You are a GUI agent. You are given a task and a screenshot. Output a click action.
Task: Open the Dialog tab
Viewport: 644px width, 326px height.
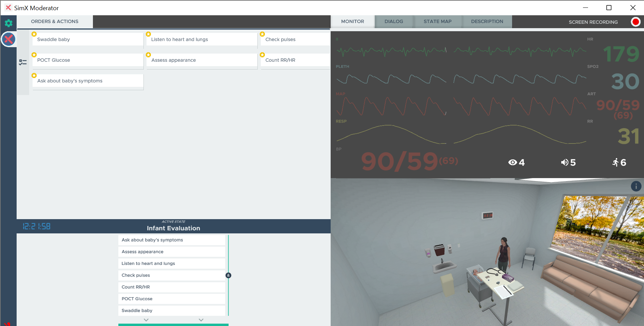point(394,21)
